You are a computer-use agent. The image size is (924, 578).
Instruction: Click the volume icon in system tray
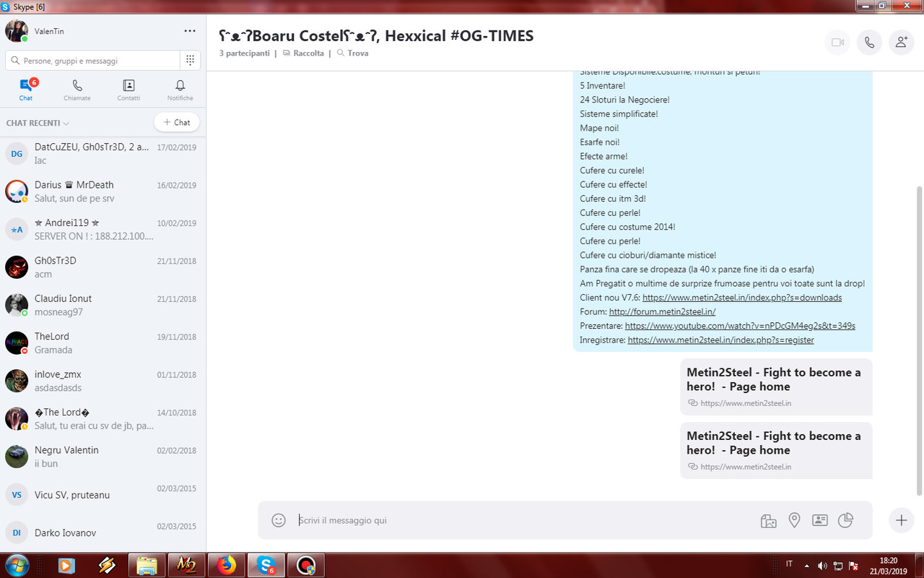click(822, 565)
